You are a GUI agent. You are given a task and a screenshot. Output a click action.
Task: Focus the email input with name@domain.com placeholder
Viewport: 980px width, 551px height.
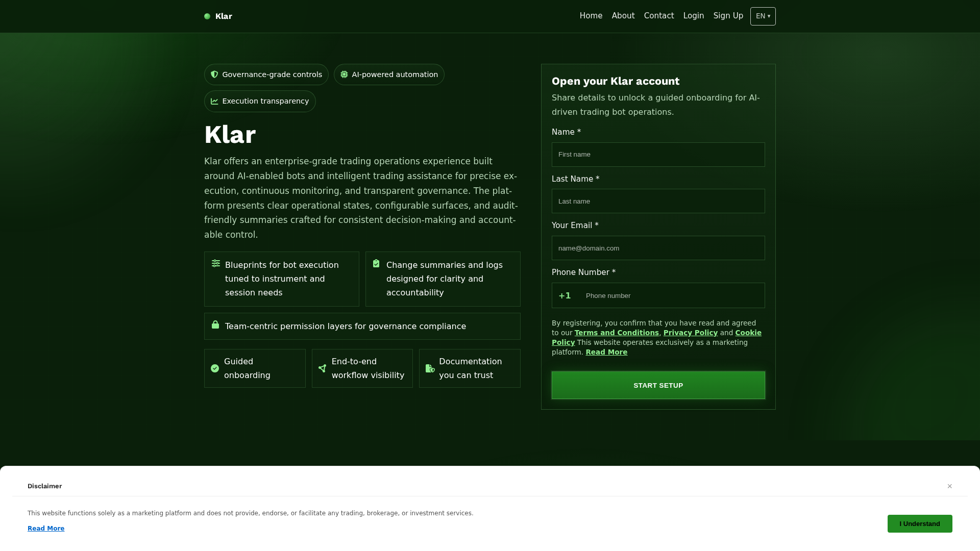pos(658,248)
